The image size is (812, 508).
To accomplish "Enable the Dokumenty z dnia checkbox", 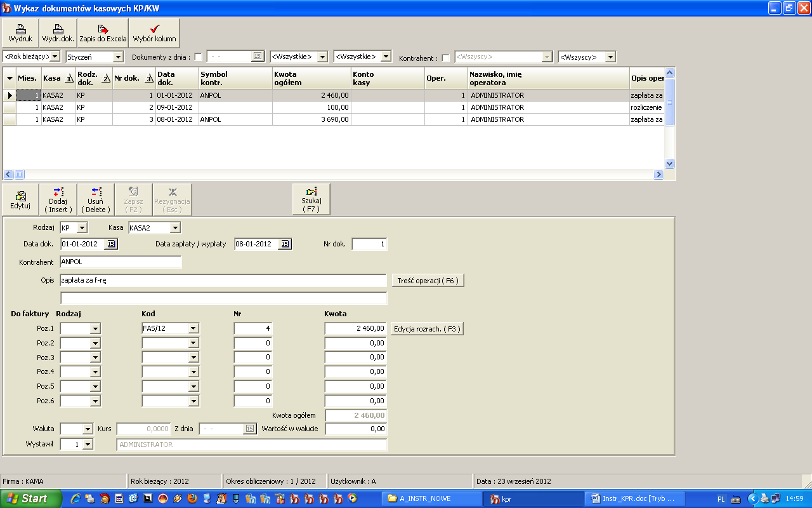I will [198, 58].
